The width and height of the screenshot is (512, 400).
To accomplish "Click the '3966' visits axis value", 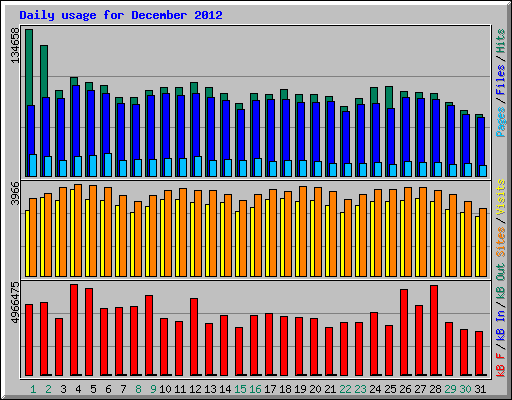I will pos(15,194).
